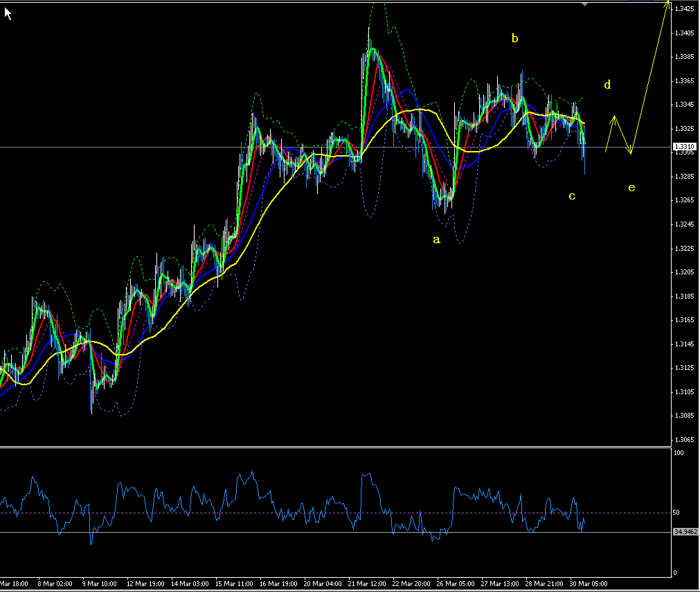Select the yellow text label "c"
The height and width of the screenshot is (593, 700).
pyautogui.click(x=572, y=195)
